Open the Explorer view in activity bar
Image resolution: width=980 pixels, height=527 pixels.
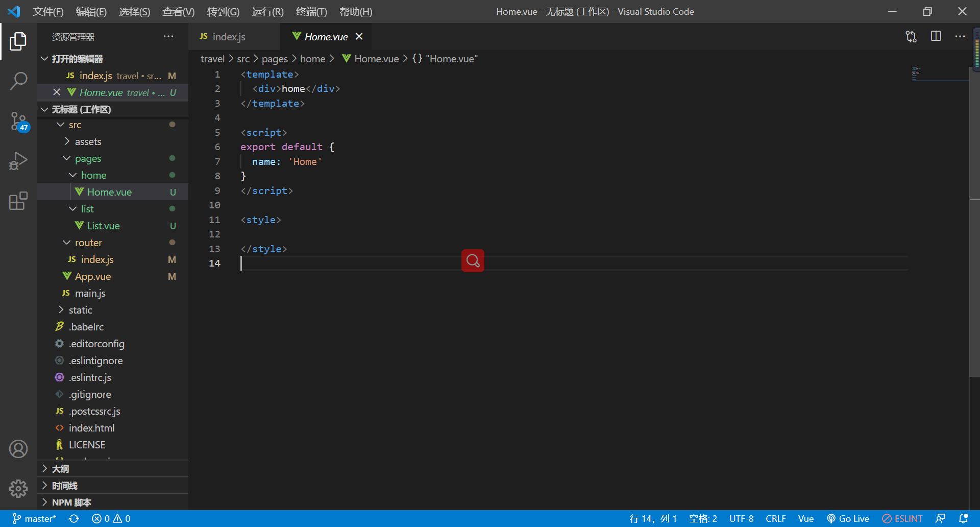coord(18,41)
